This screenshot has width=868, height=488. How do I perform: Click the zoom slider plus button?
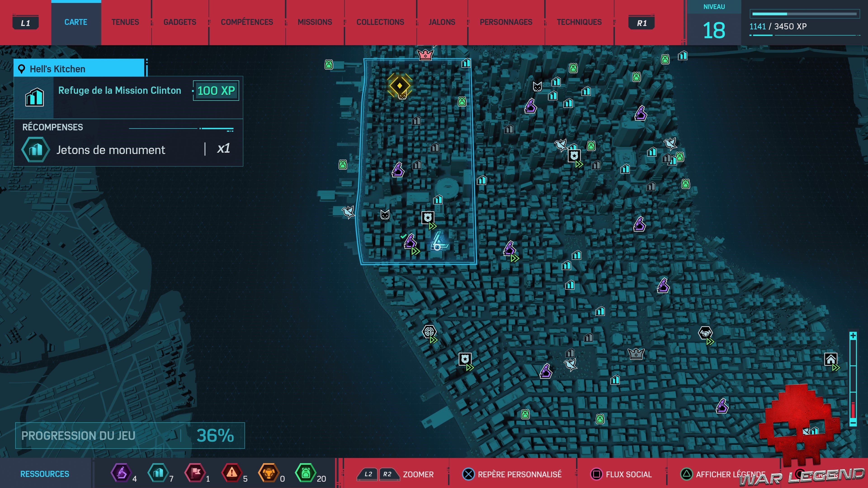tap(853, 336)
